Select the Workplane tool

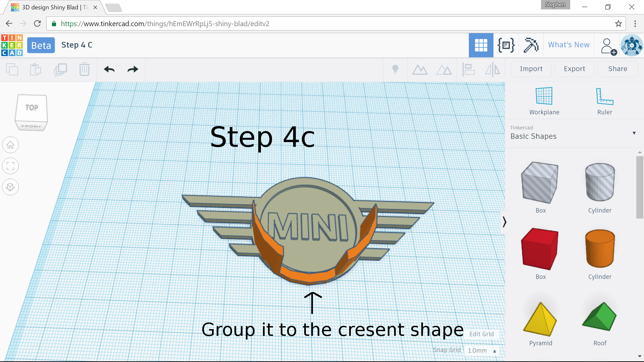[544, 101]
